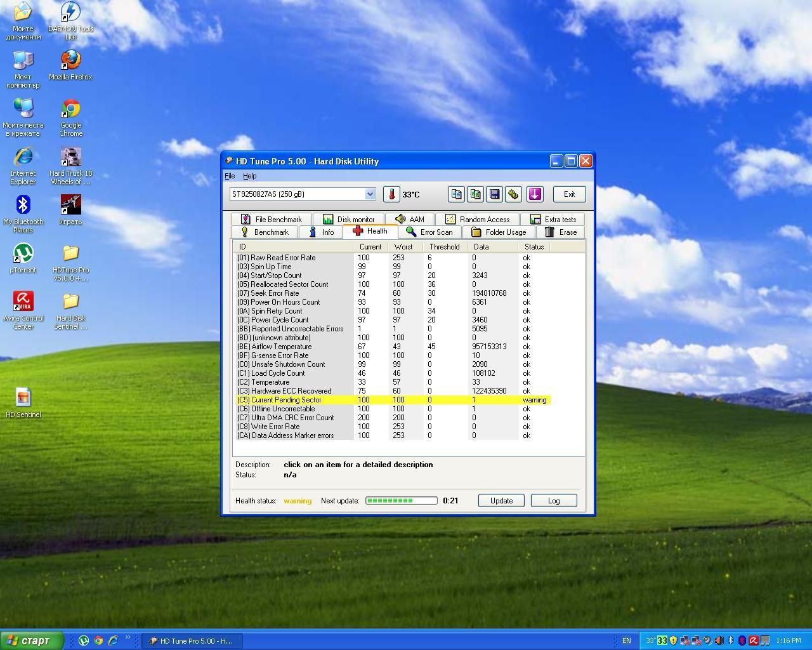This screenshot has width=812, height=650.
Task: Click the copy screenshot to clipboard icon
Action: click(475, 194)
